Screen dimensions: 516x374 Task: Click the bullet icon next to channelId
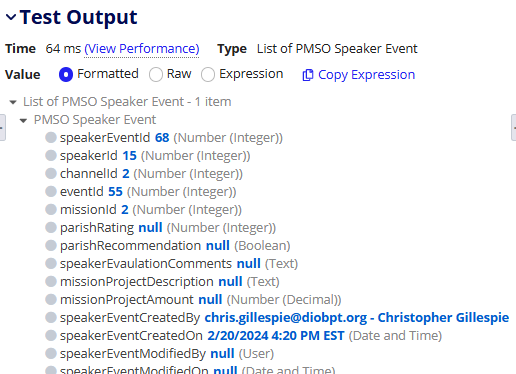coord(51,173)
